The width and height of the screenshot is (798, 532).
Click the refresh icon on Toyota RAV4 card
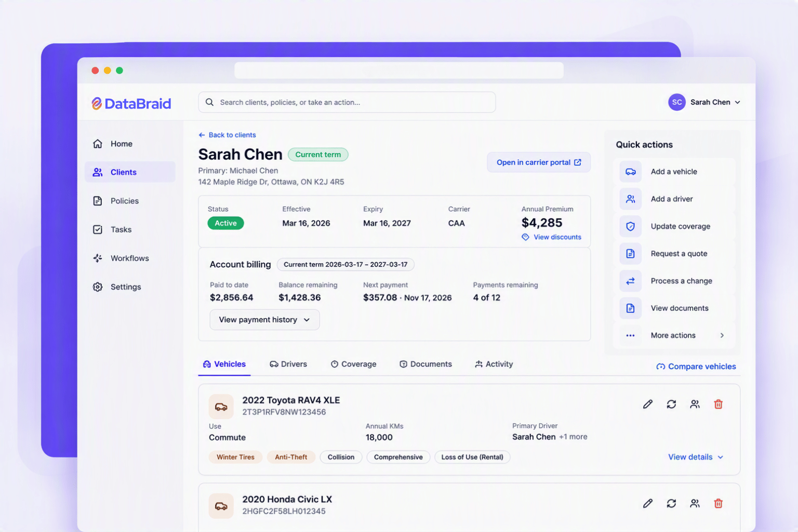point(671,404)
